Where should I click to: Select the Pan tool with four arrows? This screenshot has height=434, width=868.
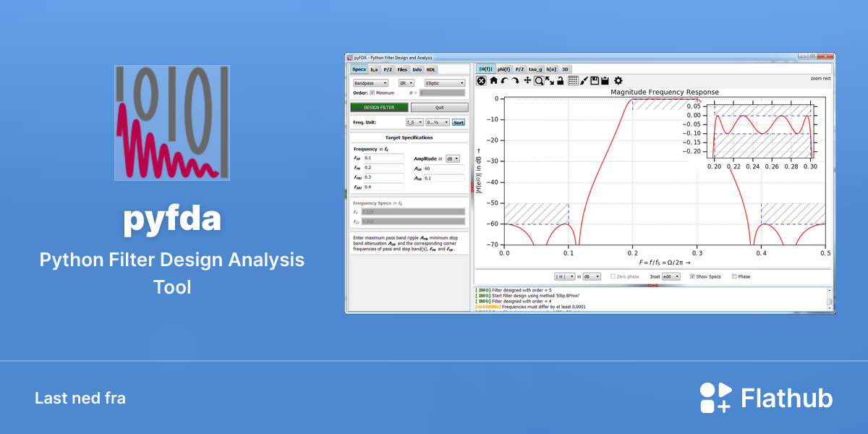point(527,81)
